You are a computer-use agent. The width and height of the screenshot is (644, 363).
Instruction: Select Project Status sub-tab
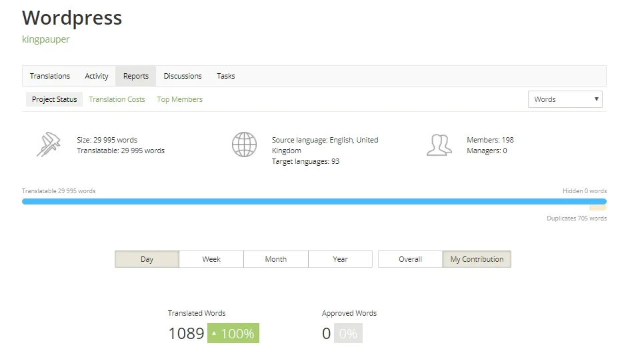click(x=54, y=99)
